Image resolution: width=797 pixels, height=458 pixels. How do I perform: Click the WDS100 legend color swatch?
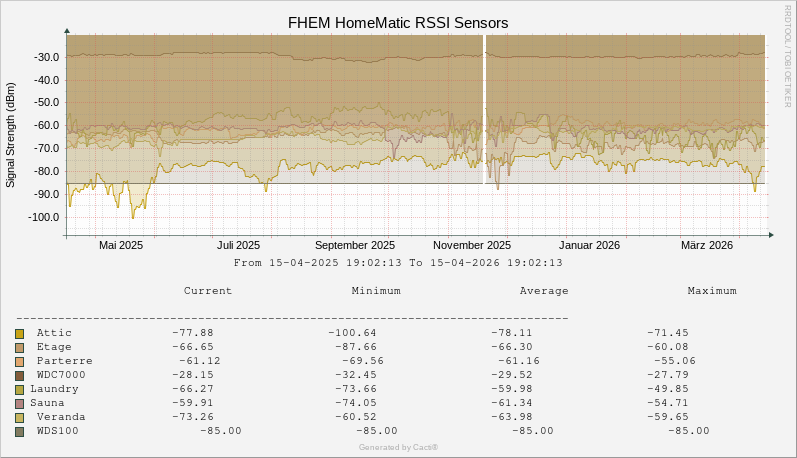20,431
